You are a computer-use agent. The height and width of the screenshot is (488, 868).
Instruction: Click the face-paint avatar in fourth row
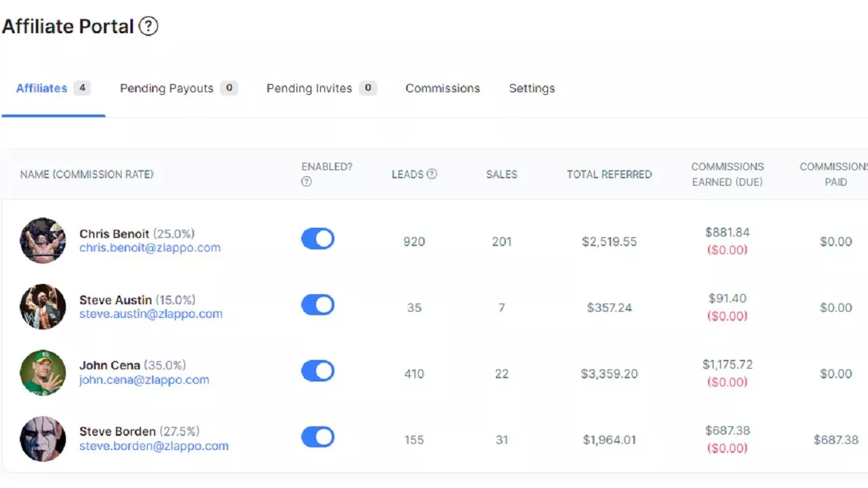coord(43,439)
